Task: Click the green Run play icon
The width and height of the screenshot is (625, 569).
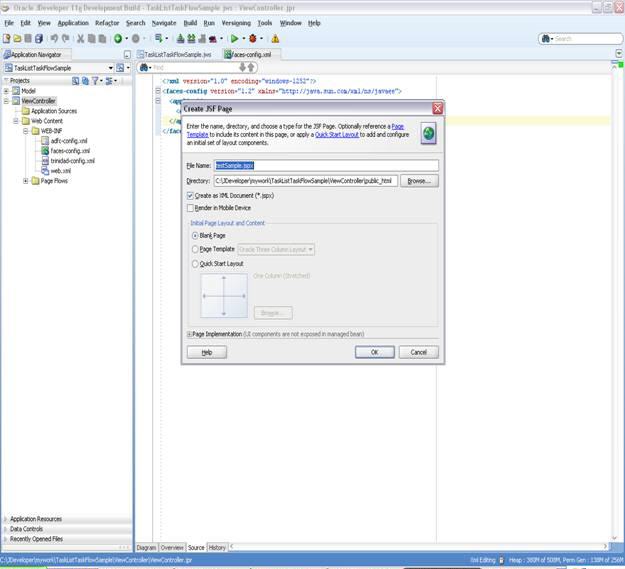Action: click(234, 39)
